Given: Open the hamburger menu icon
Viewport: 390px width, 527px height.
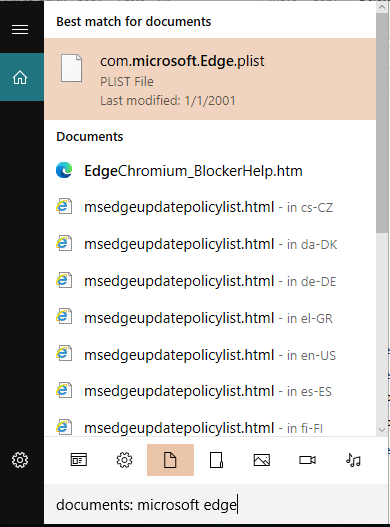Looking at the screenshot, I should [x=20, y=30].
